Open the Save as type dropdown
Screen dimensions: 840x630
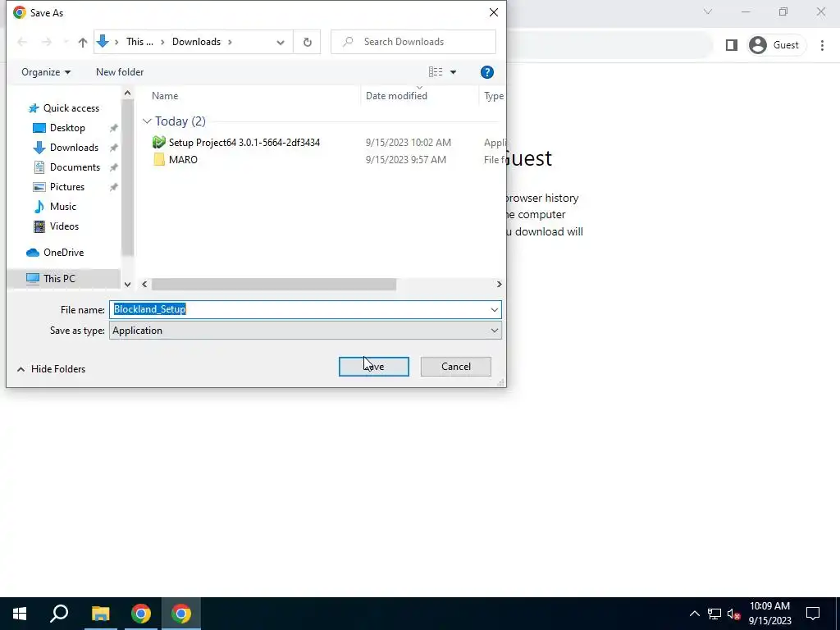[x=305, y=331]
